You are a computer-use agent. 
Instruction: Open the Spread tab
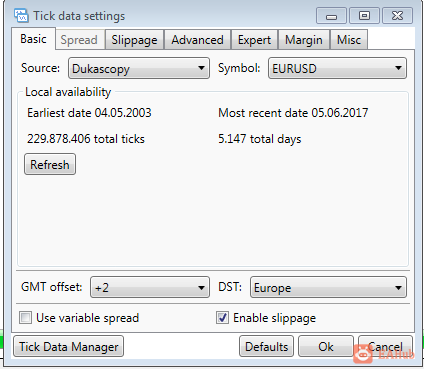tap(79, 40)
